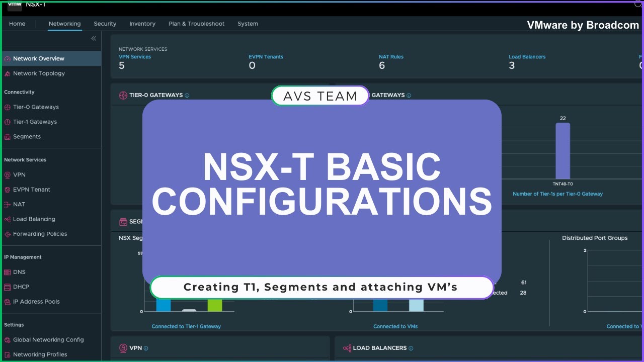Click the Segments panel header icon
The width and height of the screenshot is (644, 362).
pos(123,222)
